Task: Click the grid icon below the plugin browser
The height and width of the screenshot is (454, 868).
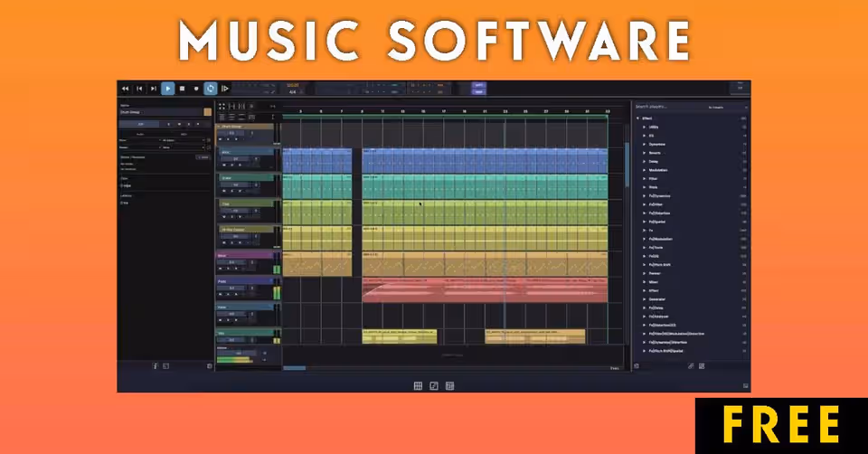Action: [x=702, y=366]
